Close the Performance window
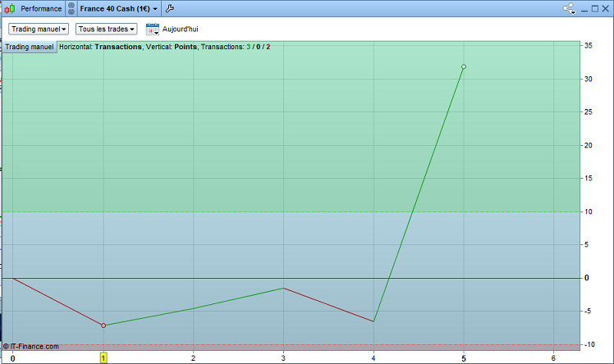This screenshot has height=364, width=614. [x=606, y=8]
